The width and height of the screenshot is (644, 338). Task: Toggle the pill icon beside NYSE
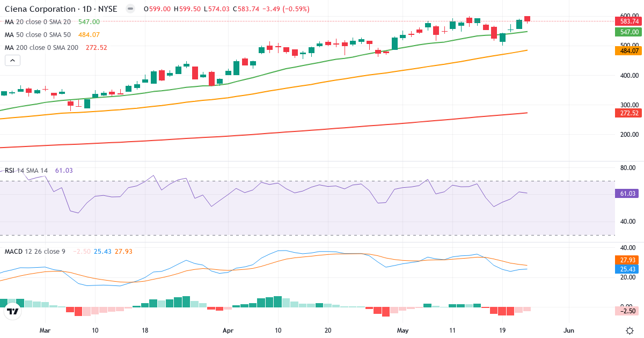[x=130, y=9]
